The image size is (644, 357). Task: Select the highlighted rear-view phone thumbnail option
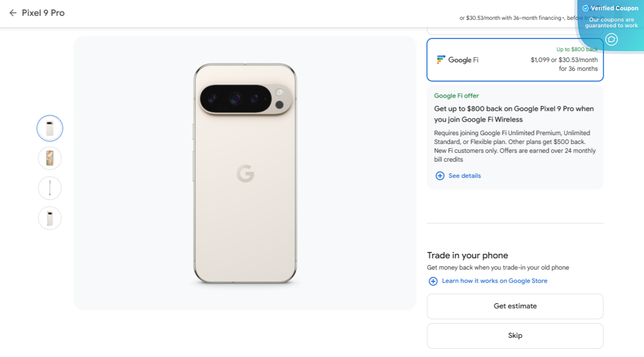(50, 128)
